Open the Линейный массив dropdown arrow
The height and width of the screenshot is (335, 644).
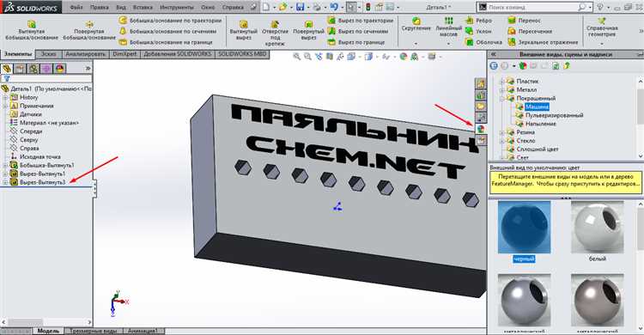(448, 43)
